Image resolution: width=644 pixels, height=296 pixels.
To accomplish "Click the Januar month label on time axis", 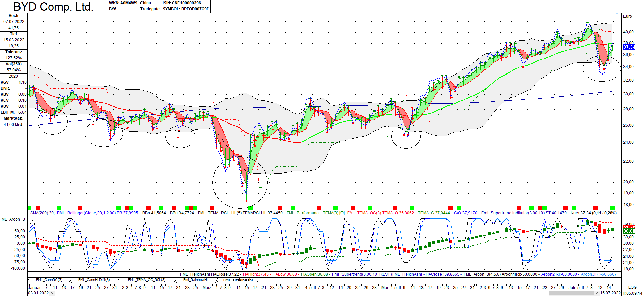I will pos(34,287).
